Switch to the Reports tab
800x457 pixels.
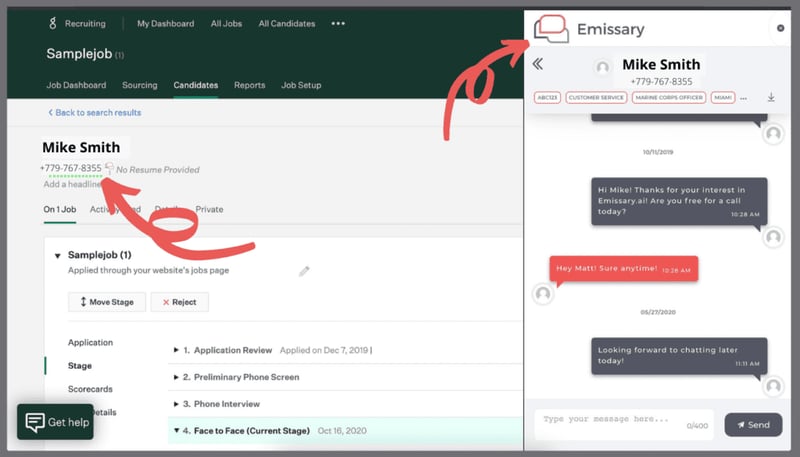[249, 85]
